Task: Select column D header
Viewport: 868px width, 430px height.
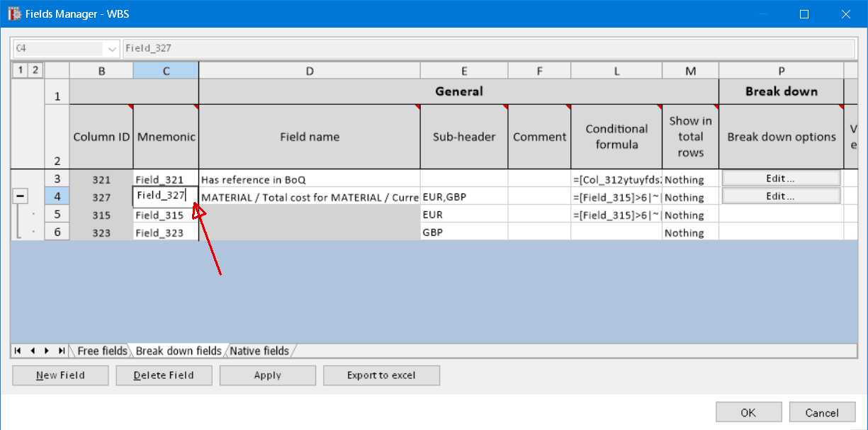Action: (309, 70)
